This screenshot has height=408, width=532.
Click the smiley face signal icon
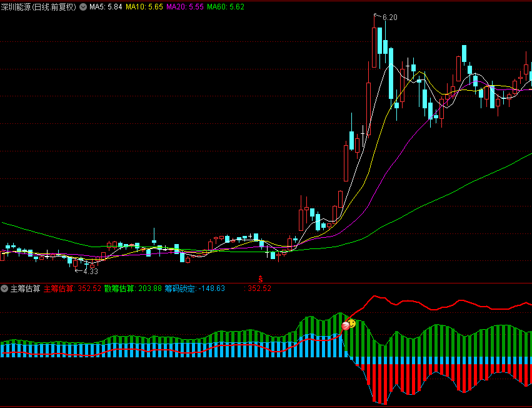tap(352, 324)
